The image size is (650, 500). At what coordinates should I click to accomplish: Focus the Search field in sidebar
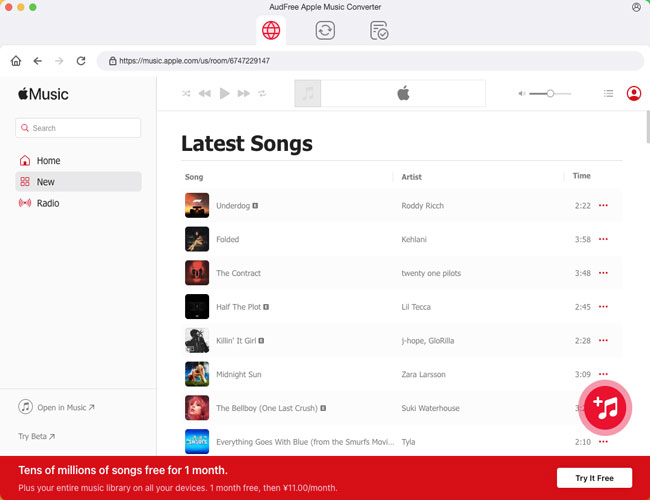point(78,128)
